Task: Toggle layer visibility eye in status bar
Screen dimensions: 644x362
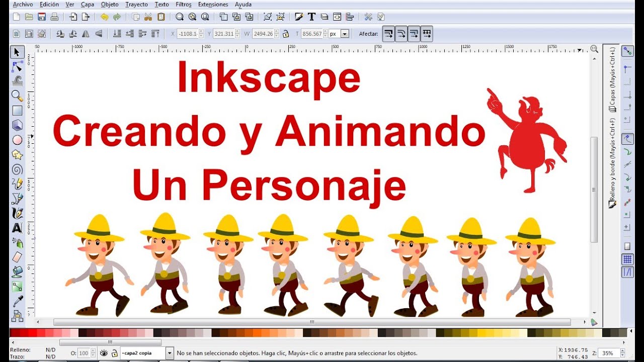Action: (104, 353)
